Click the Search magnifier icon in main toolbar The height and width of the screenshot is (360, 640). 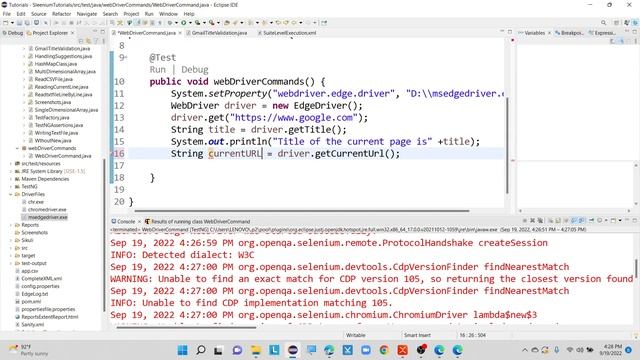[x=603, y=23]
